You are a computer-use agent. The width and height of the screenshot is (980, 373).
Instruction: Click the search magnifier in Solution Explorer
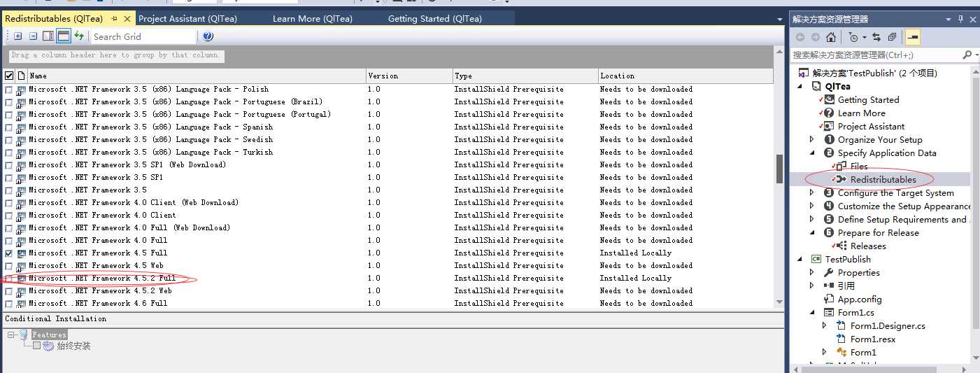click(967, 55)
